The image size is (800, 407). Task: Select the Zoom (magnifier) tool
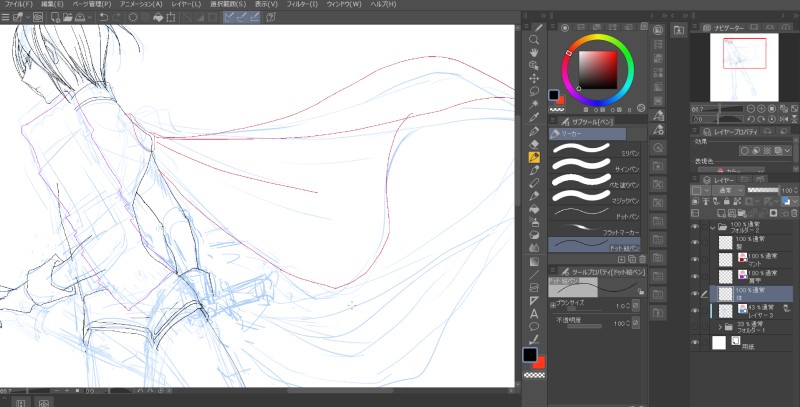click(x=534, y=40)
